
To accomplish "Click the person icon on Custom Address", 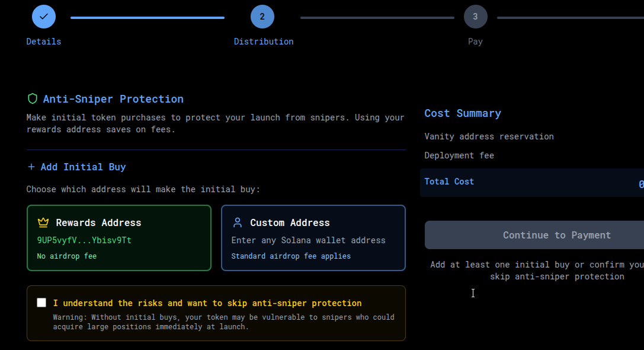I will (238, 222).
